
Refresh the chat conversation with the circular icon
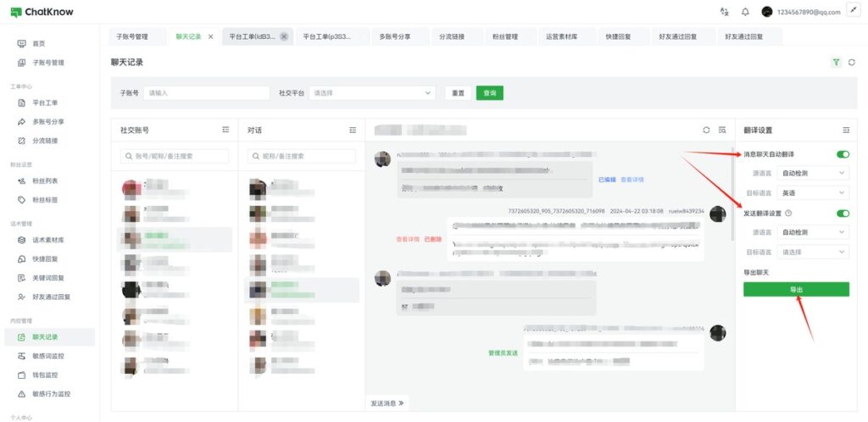706,130
